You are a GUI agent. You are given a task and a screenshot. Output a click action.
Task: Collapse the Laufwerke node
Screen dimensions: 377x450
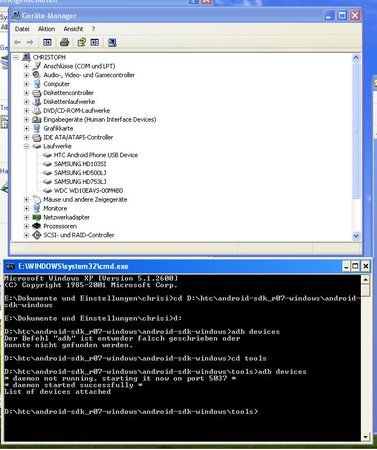pyautogui.click(x=26, y=146)
